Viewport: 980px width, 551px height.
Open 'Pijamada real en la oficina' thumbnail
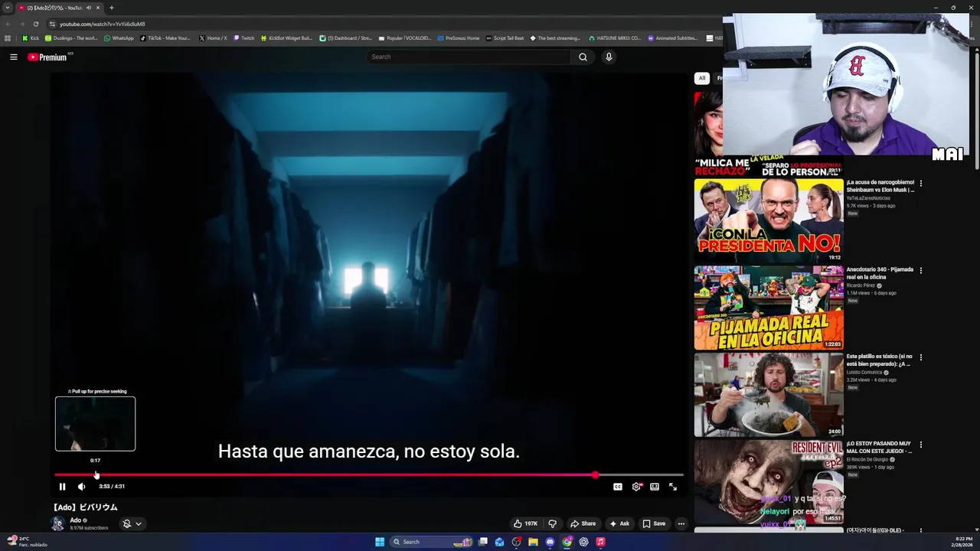pyautogui.click(x=769, y=308)
